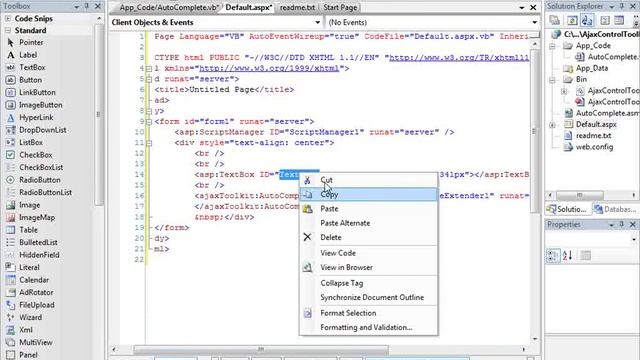Image resolution: width=640 pixels, height=360 pixels.
Task: Click the w3.org/1999/xhtml link in code
Action: (269, 69)
